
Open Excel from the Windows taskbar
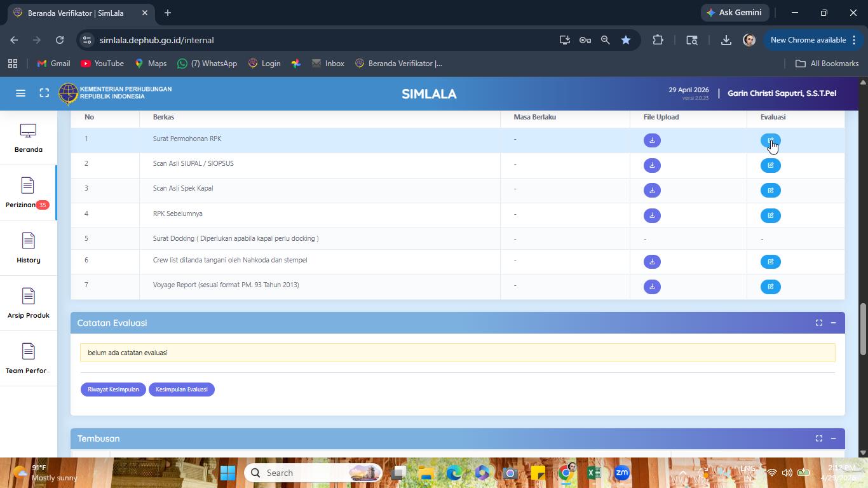click(594, 473)
